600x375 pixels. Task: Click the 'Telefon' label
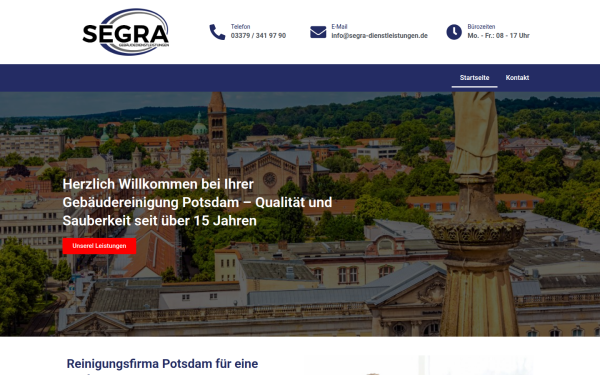[240, 26]
